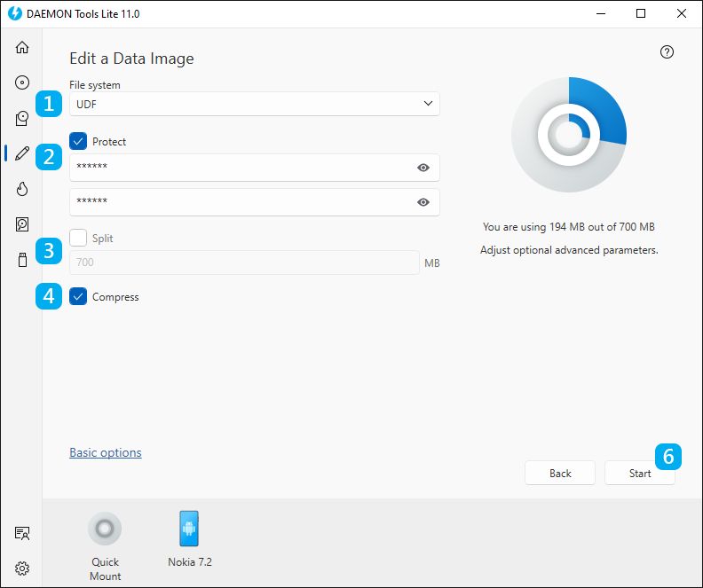Open the virtual HDD icon in sidebar
The image size is (703, 588).
[x=22, y=223]
